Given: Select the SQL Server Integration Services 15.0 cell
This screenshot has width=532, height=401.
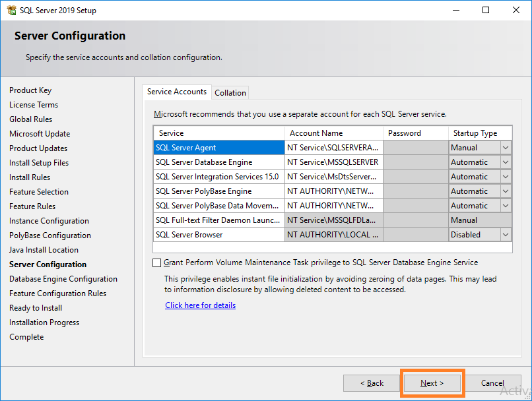Looking at the screenshot, I should (219, 177).
